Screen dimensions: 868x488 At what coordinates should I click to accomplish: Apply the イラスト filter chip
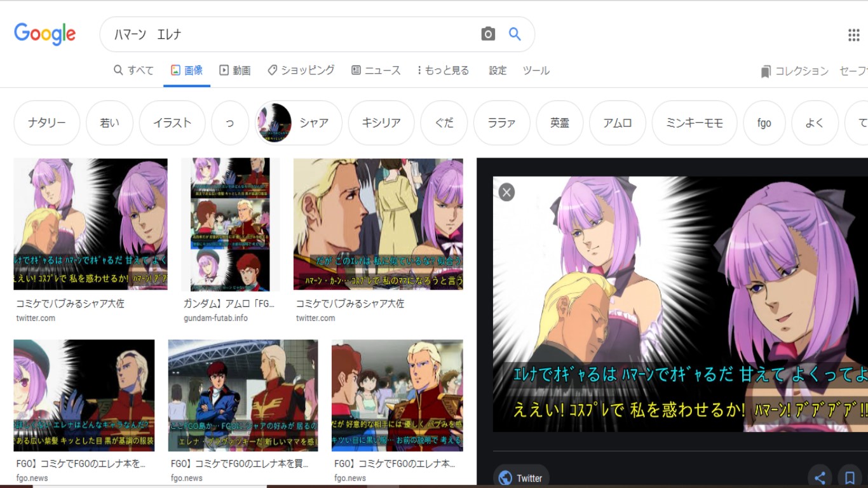172,123
